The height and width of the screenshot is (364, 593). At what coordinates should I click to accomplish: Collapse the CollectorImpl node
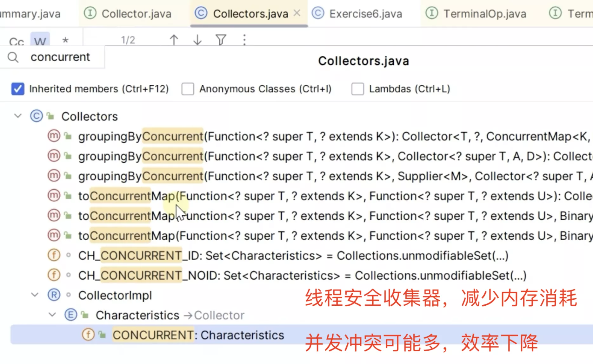tap(35, 295)
